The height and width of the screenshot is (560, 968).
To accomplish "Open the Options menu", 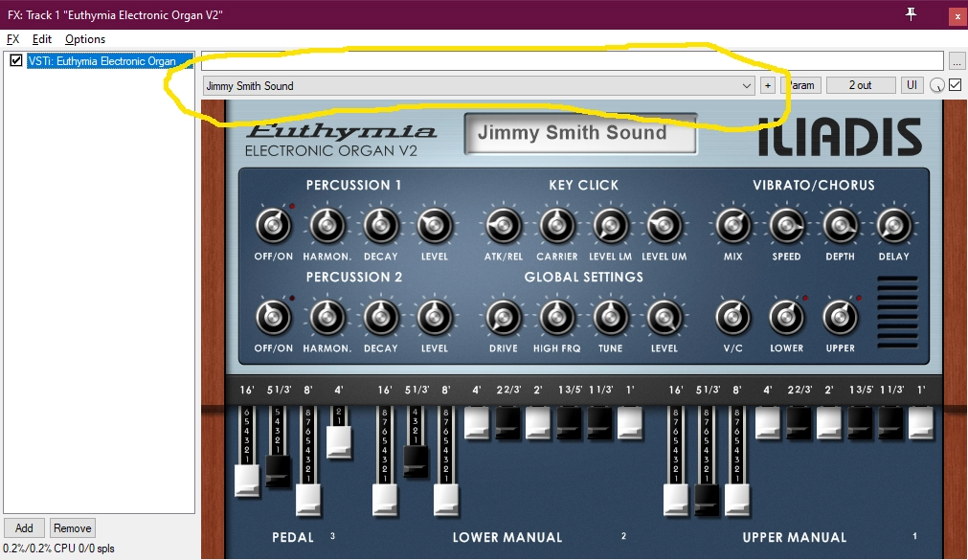I will (85, 39).
